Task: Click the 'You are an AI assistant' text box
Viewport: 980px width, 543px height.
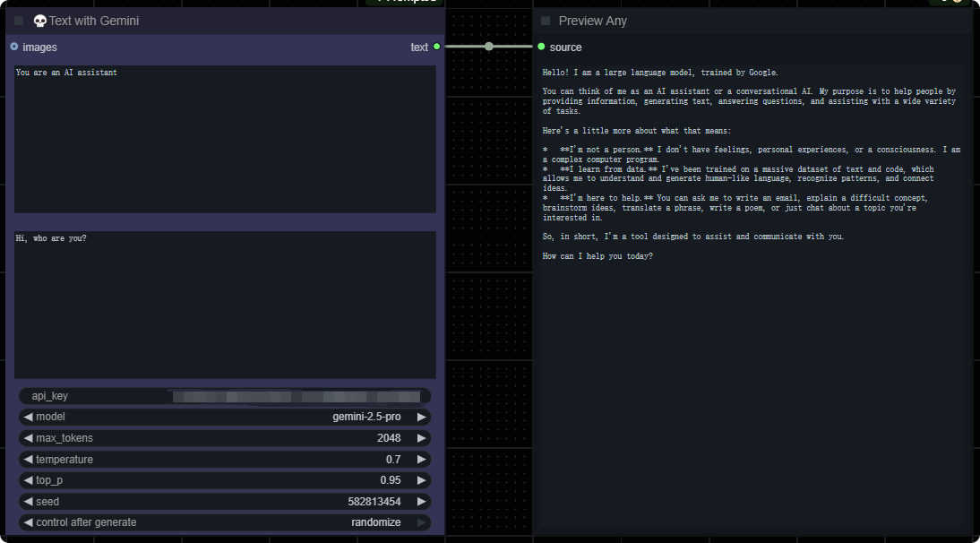Action: (x=224, y=139)
